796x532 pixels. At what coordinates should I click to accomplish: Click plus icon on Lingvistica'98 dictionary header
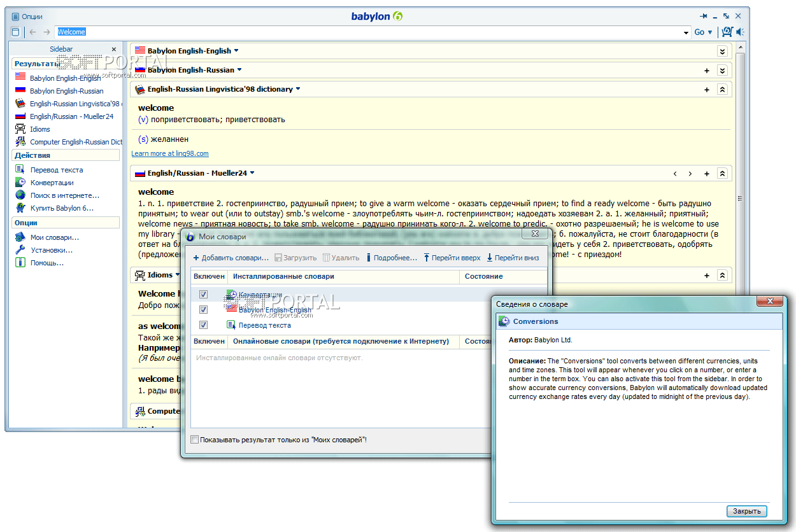[x=707, y=90]
